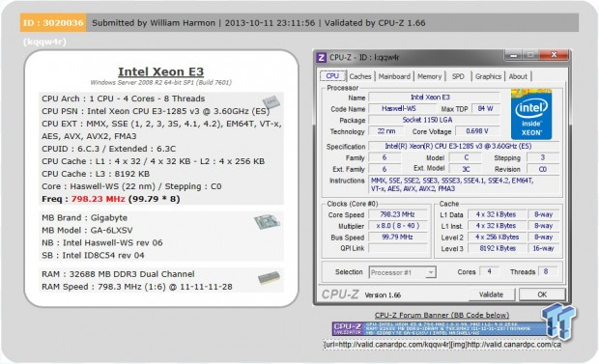The image size is (599, 364).
Task: Click the empty QPI Link field
Action: [x=397, y=248]
